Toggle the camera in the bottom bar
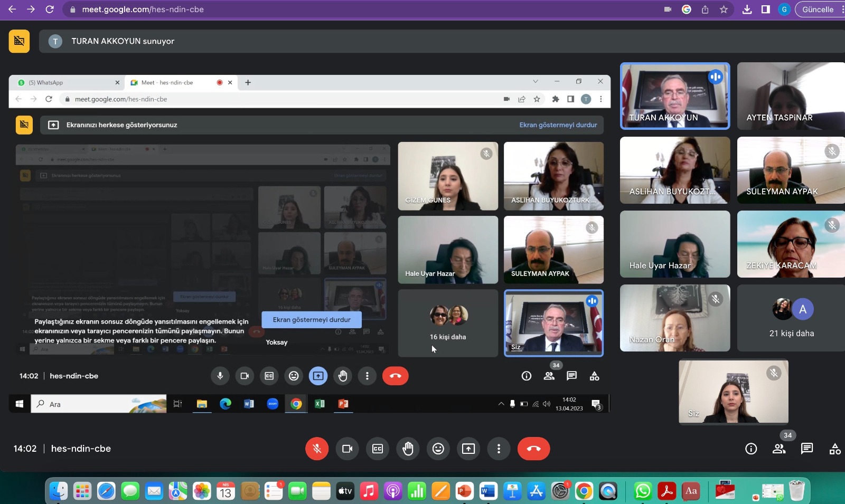The image size is (845, 504). (x=347, y=449)
